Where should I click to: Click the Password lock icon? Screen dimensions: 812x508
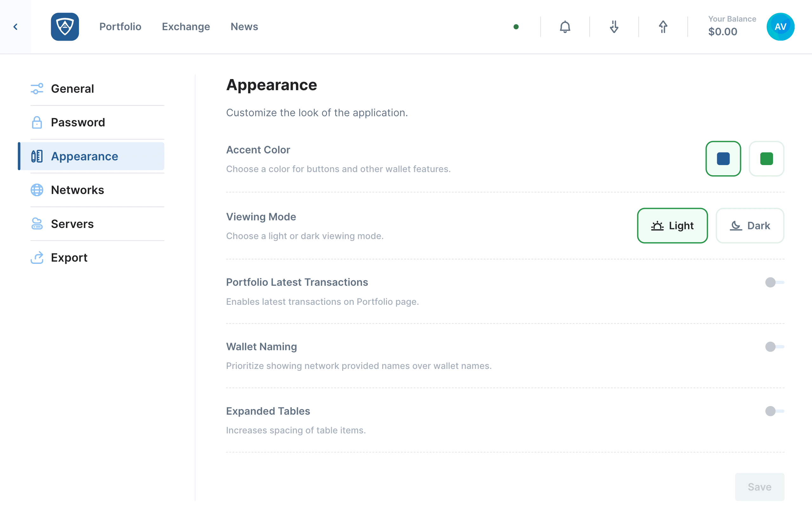click(37, 122)
